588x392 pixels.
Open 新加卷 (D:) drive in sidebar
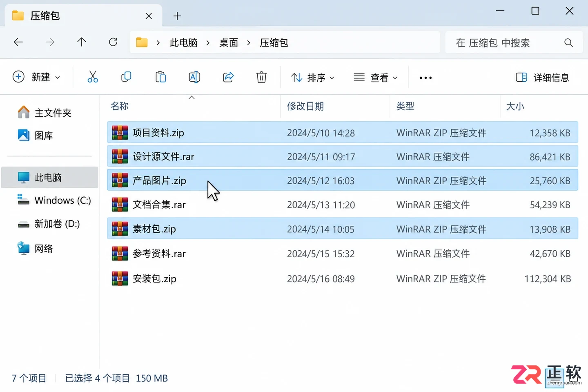(49, 224)
